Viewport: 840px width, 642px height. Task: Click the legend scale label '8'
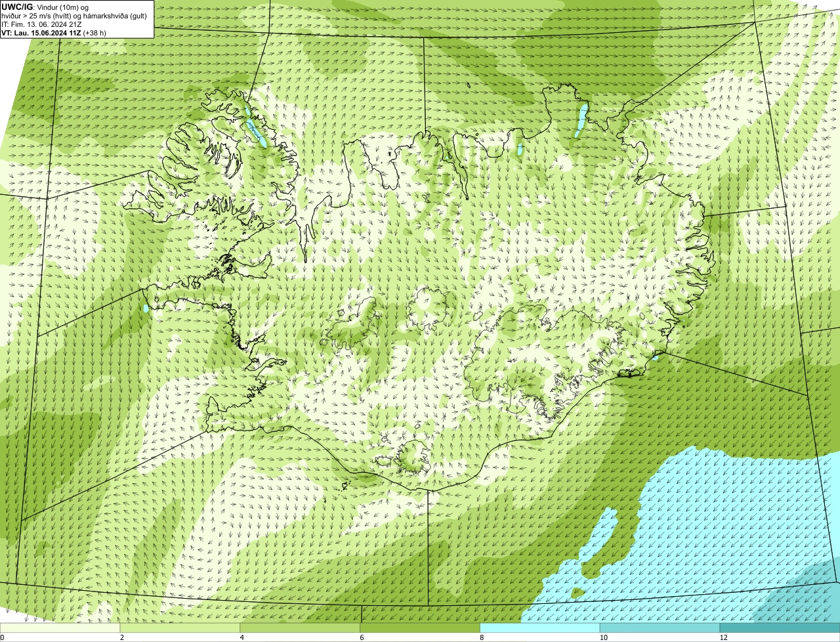pyautogui.click(x=482, y=637)
